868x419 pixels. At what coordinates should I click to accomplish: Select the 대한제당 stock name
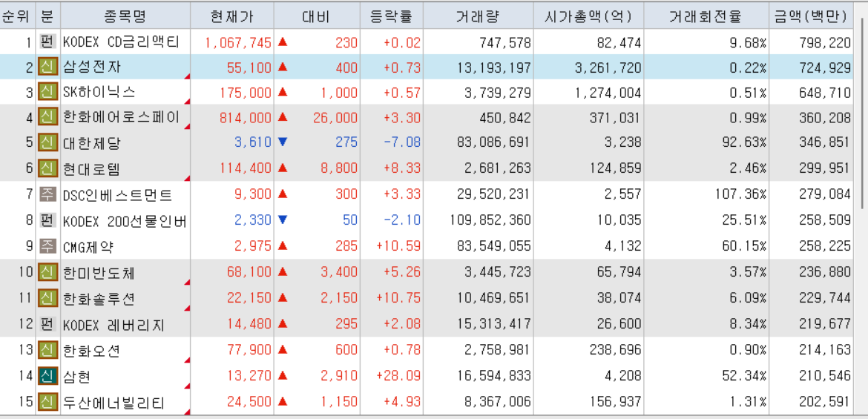tap(92, 143)
